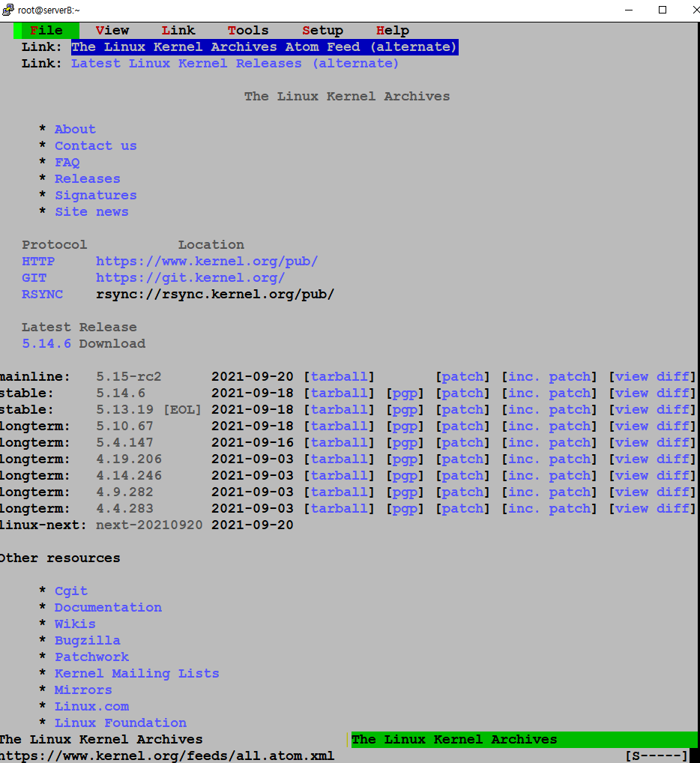
Task: Click inc. patch link for stable 5.14.6
Action: click(549, 393)
